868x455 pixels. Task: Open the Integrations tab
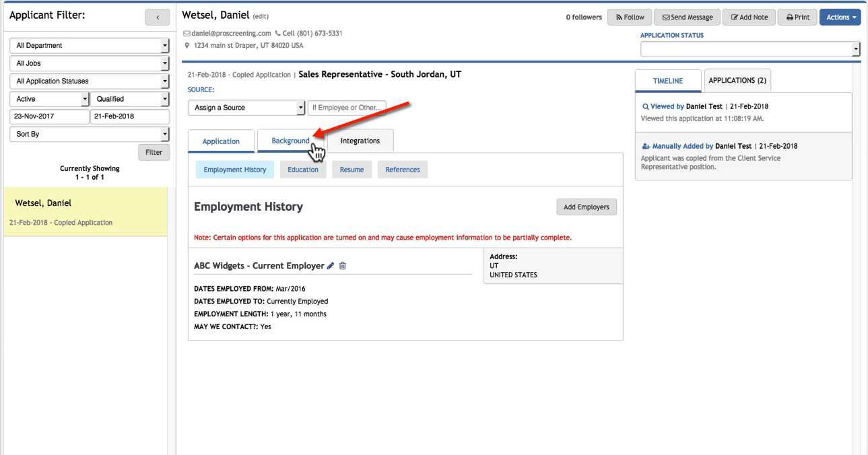[360, 141]
